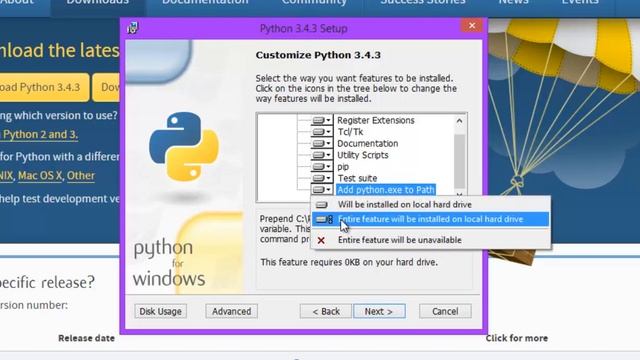Select the Add python.exe to Path row
This screenshot has width=640, height=360.
[386, 190]
